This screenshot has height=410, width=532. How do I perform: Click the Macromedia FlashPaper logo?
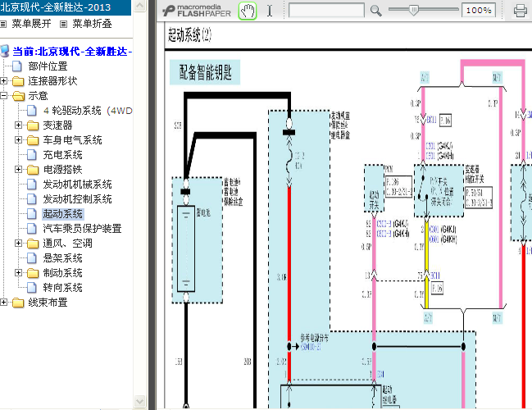[197, 11]
